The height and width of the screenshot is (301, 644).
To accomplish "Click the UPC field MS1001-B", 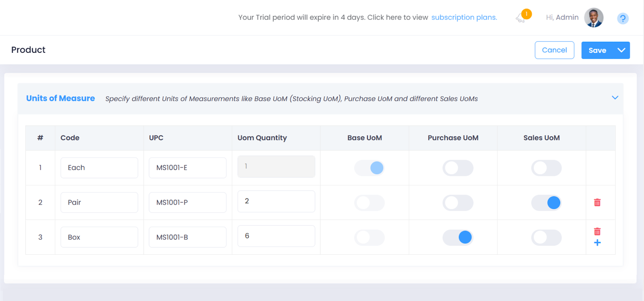I will 188,237.
